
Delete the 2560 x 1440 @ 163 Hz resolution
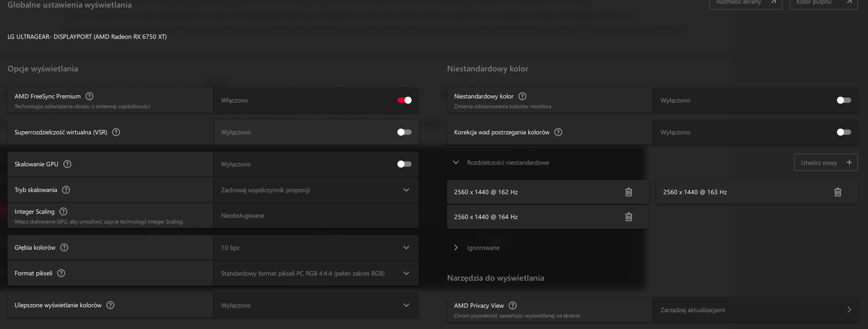coord(837,192)
